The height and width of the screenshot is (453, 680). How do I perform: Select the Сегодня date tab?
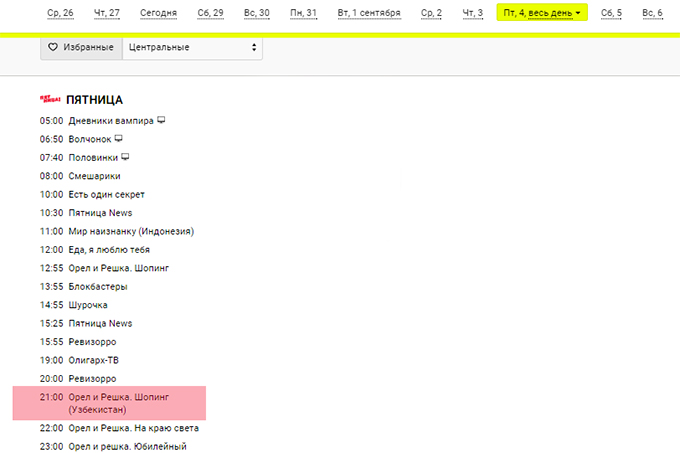pyautogui.click(x=158, y=13)
